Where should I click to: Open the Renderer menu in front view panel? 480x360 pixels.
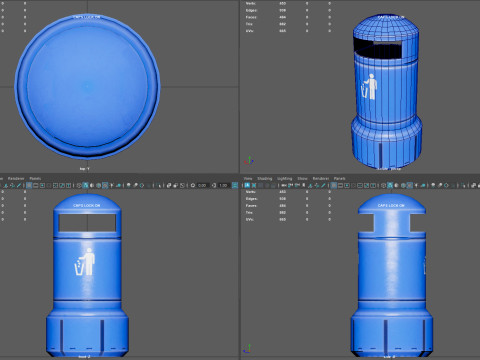16,178
